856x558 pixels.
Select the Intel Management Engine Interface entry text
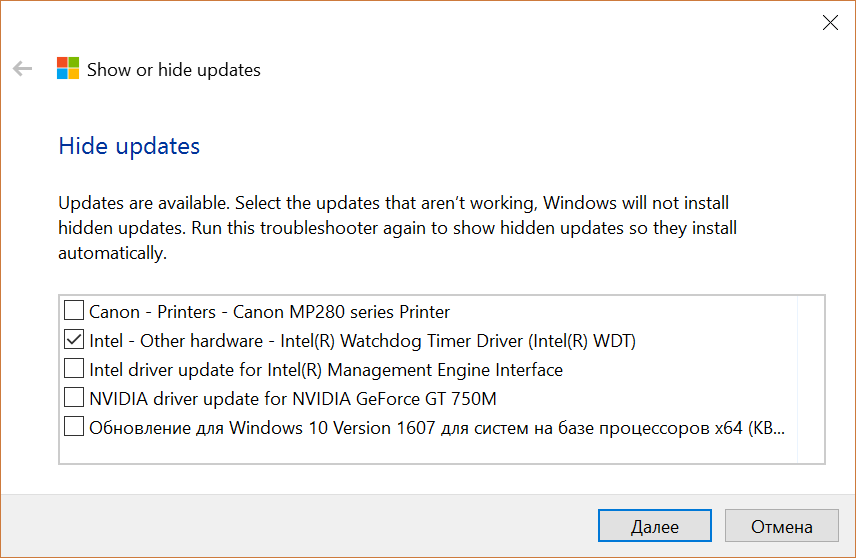click(325, 370)
